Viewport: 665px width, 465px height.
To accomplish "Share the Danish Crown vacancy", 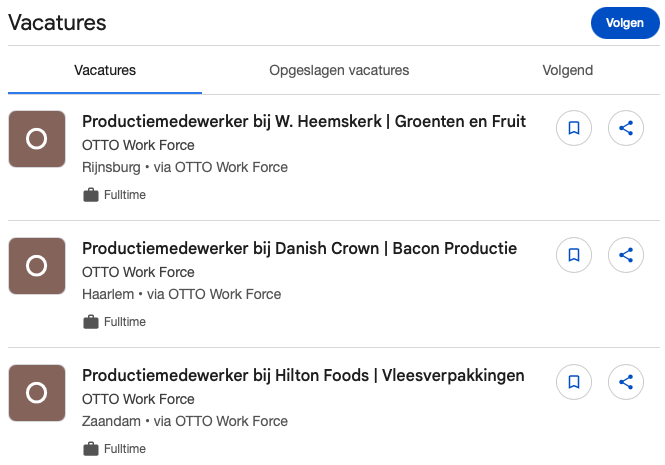I will pos(626,255).
